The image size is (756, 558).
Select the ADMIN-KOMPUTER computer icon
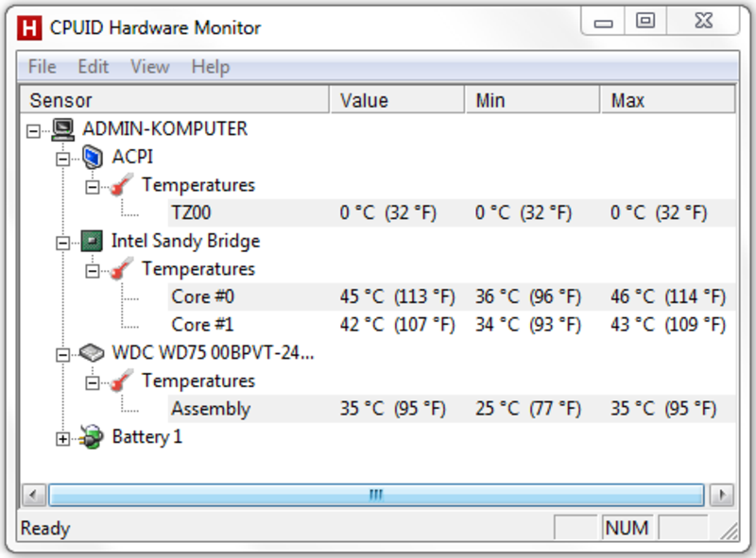tap(63, 129)
